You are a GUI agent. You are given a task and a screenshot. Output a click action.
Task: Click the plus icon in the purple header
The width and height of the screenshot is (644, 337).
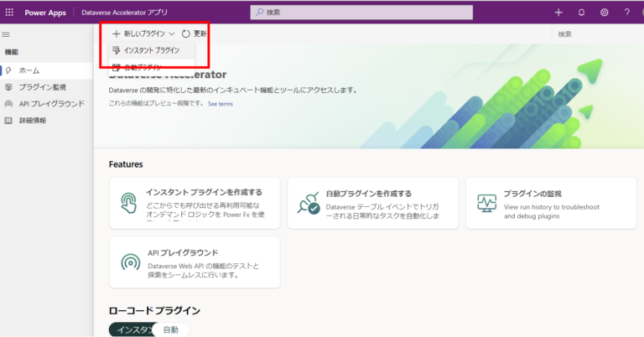point(558,13)
